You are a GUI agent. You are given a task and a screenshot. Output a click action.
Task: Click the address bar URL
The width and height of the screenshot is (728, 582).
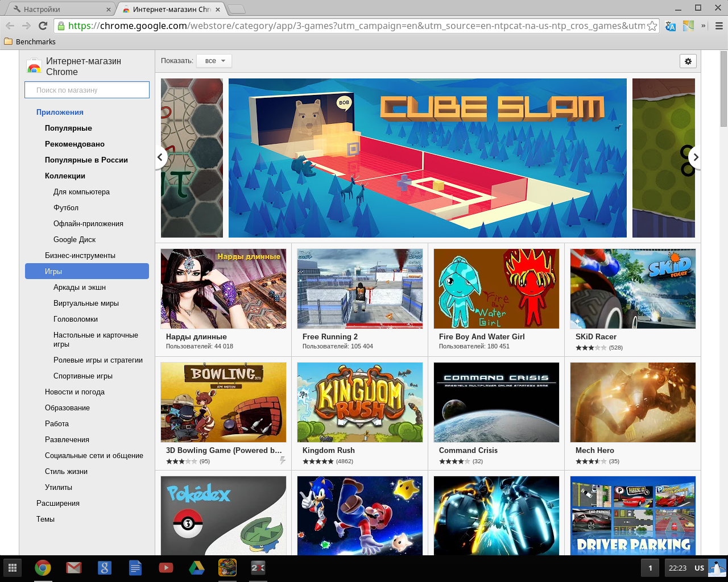[x=356, y=26]
